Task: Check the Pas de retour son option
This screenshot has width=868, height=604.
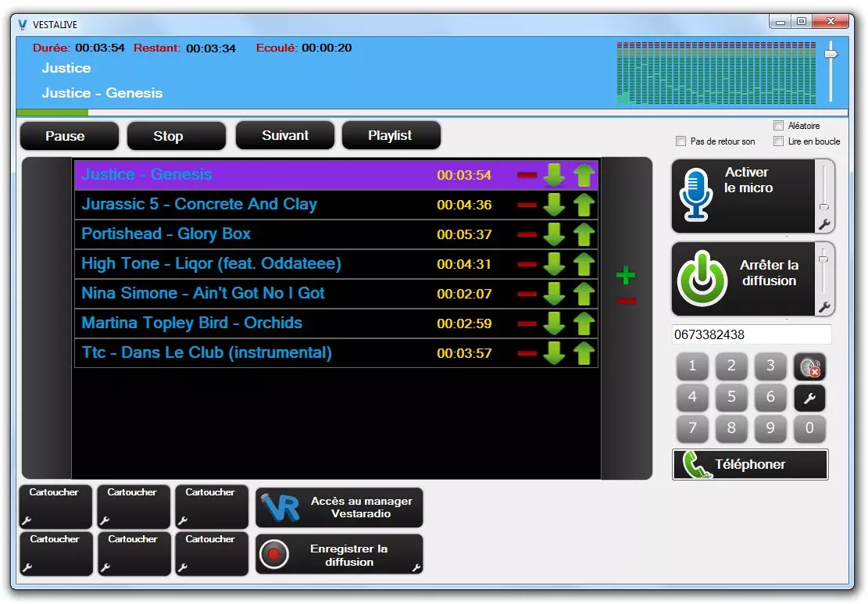Action: tap(680, 141)
